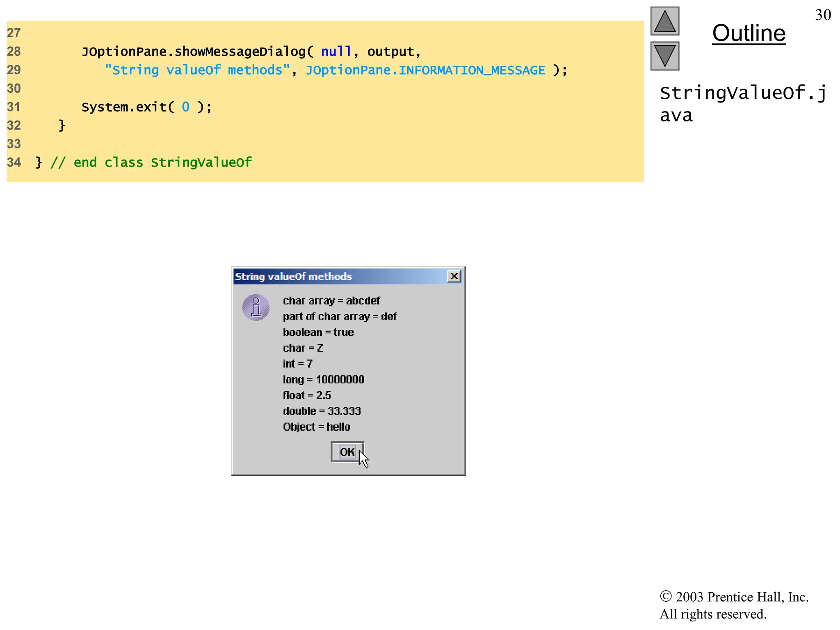Click the dialog title bar text
This screenshot has width=840, height=630.
pos(293,276)
